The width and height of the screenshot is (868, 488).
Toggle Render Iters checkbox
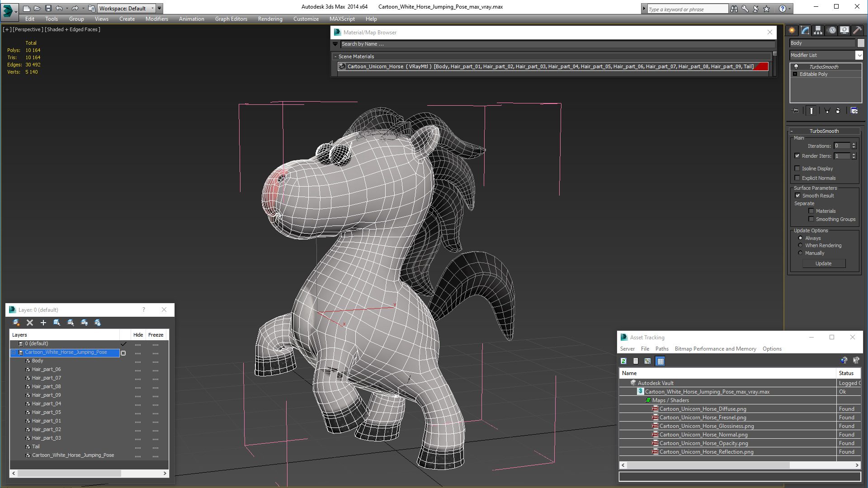pos(797,156)
